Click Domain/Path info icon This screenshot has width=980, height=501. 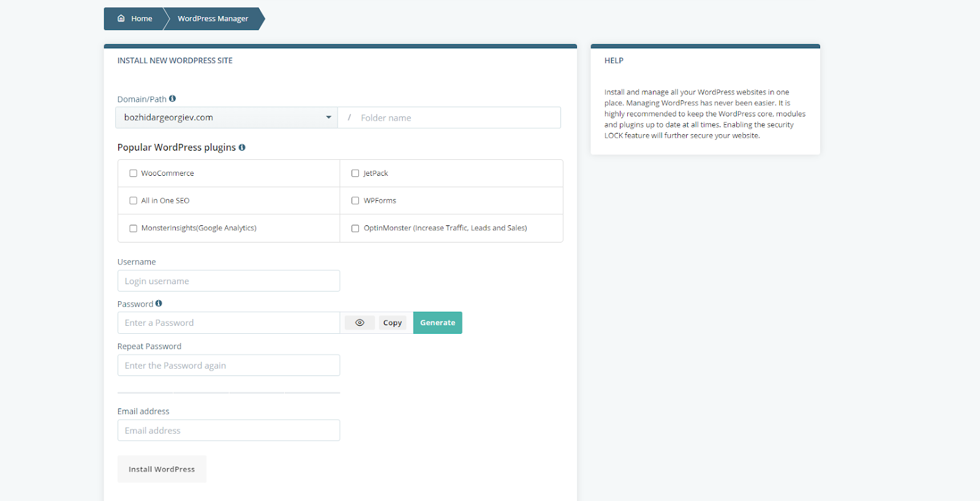[172, 99]
